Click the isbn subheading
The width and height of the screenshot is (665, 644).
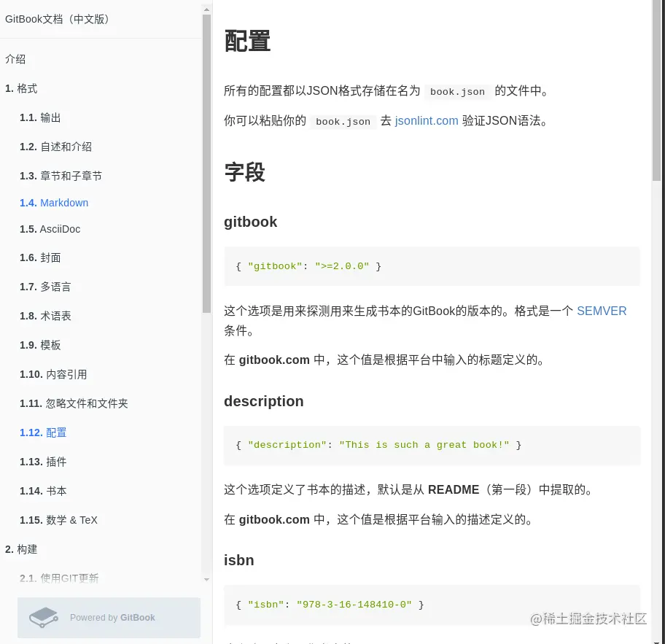point(238,560)
